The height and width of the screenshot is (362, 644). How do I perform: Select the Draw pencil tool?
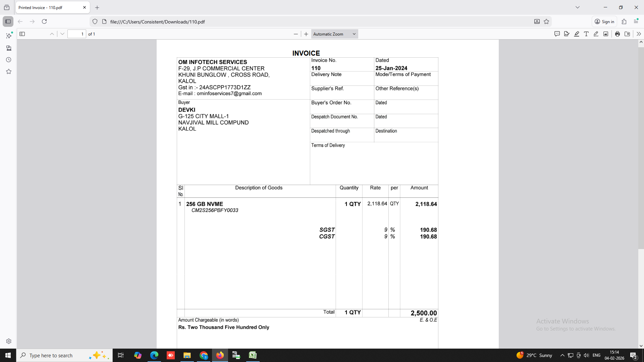tap(596, 34)
